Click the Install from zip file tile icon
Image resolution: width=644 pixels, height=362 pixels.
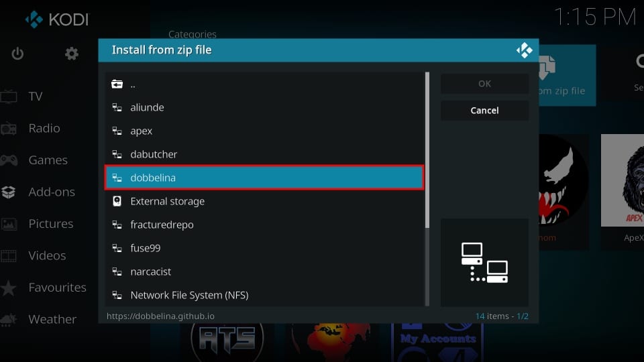pos(547,68)
